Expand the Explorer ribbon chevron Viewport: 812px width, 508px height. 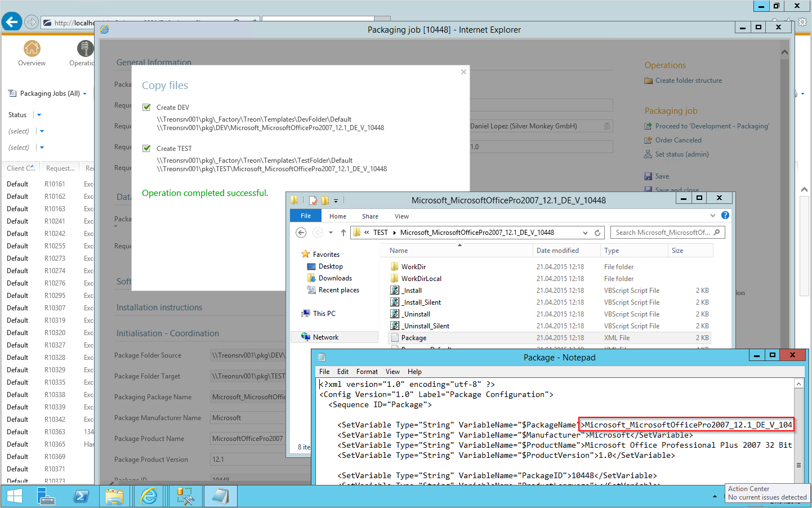pyautogui.click(x=713, y=215)
